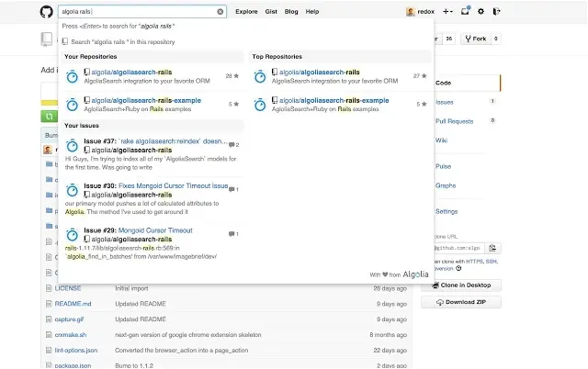Open the Blog menu item
This screenshot has height=369, width=588.
pyautogui.click(x=291, y=12)
